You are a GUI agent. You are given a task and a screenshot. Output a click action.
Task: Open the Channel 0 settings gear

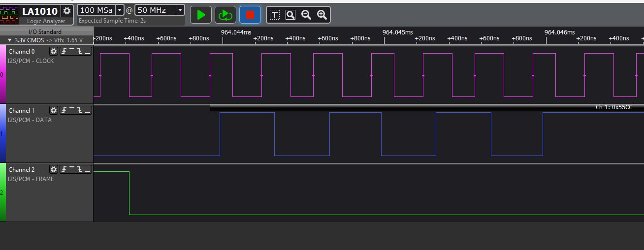pos(54,52)
